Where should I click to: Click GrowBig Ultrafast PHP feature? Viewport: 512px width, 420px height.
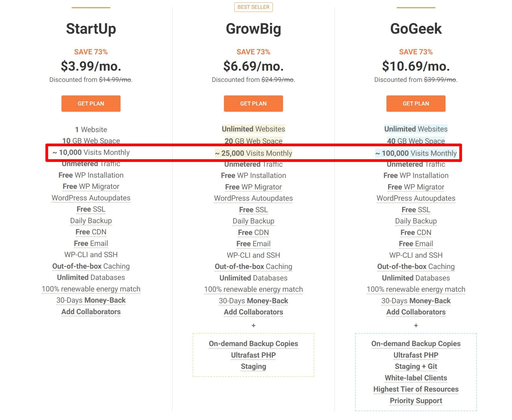tap(253, 355)
